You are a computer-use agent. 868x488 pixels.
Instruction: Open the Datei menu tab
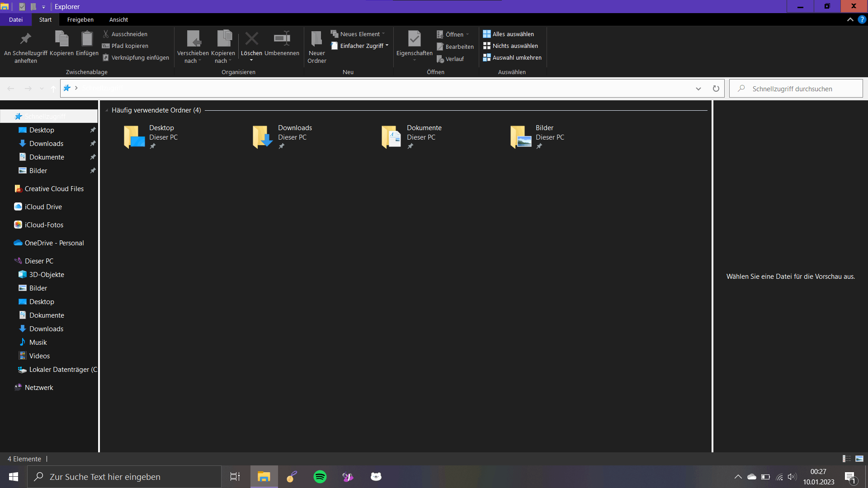point(16,19)
